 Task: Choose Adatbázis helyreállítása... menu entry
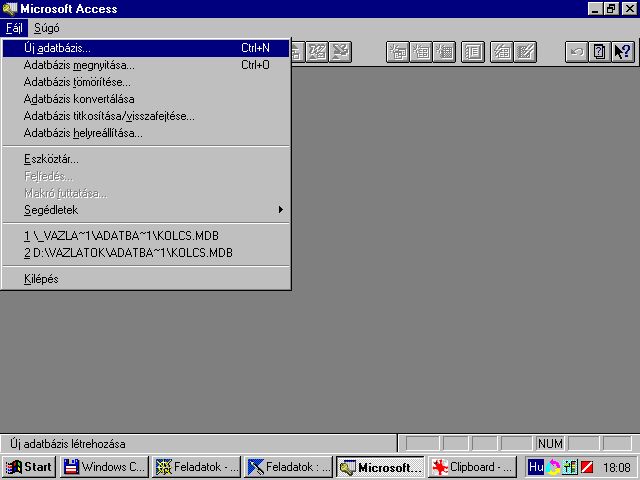point(146,133)
